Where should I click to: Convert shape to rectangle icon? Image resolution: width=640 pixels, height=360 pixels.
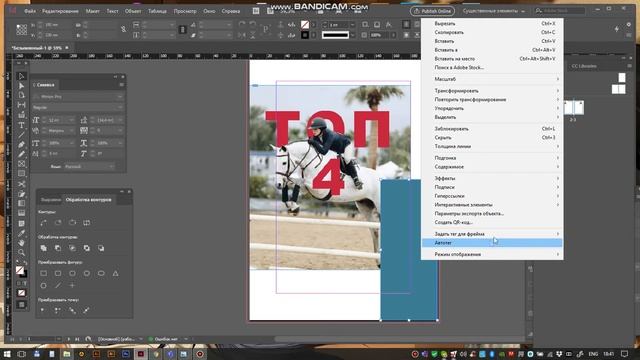[43, 273]
